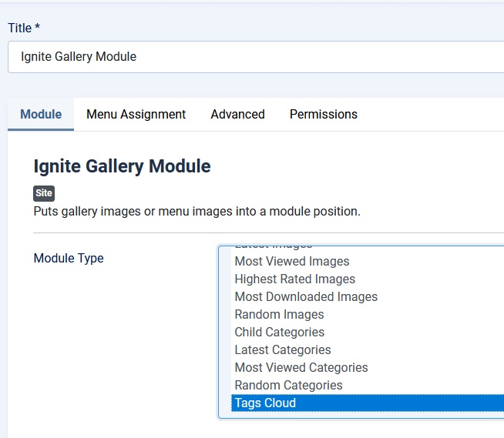
Task: Select Random Images module type
Action: (279, 315)
